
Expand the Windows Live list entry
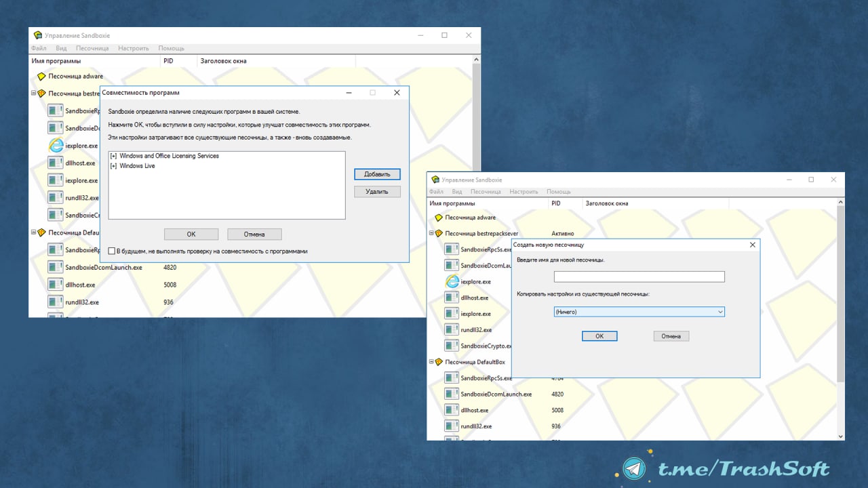pos(113,166)
